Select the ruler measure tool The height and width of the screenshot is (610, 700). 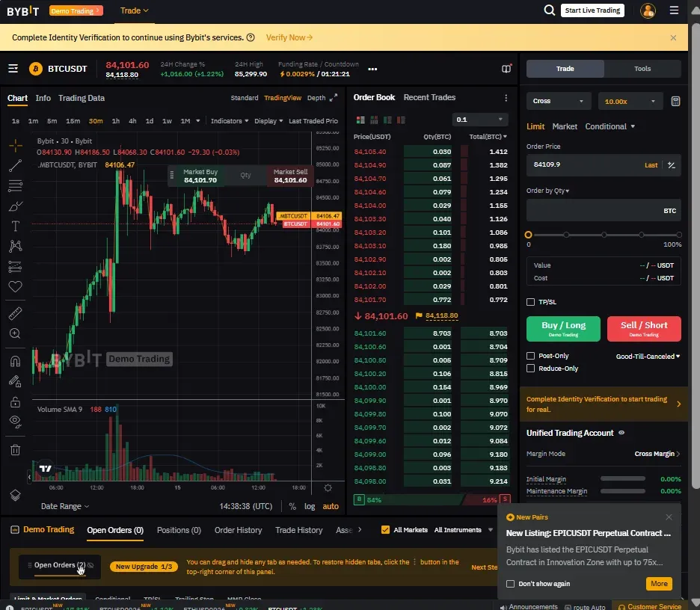(15, 314)
